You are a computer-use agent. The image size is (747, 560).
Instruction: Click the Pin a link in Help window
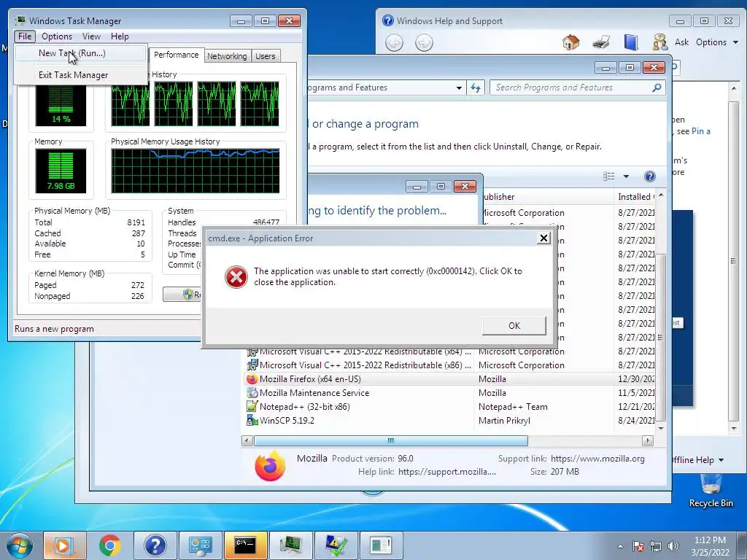[x=701, y=131]
